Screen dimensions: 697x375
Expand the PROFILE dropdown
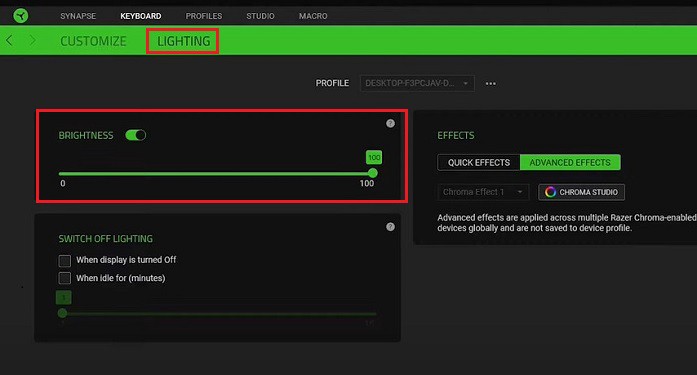pos(417,83)
